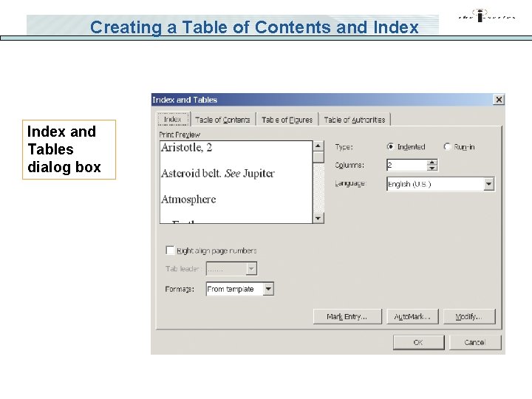Cancel the Index and Tables dialog
532x399 pixels.
pyautogui.click(x=475, y=342)
